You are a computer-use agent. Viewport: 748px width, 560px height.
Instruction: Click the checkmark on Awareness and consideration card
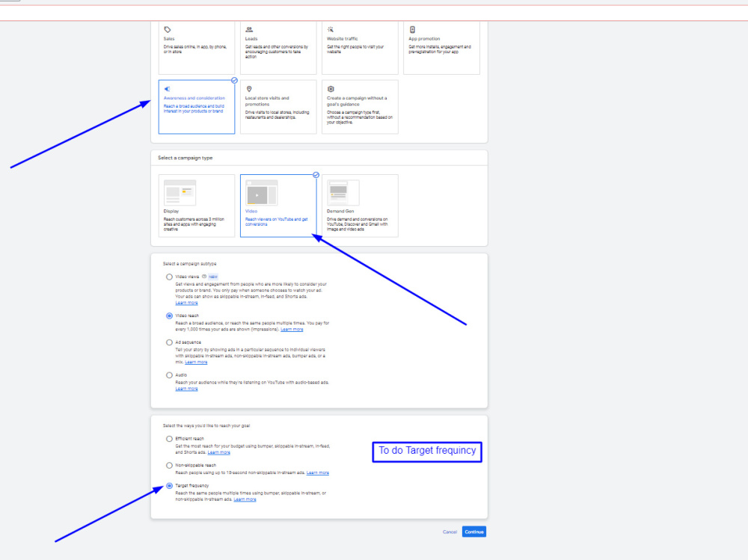(234, 81)
